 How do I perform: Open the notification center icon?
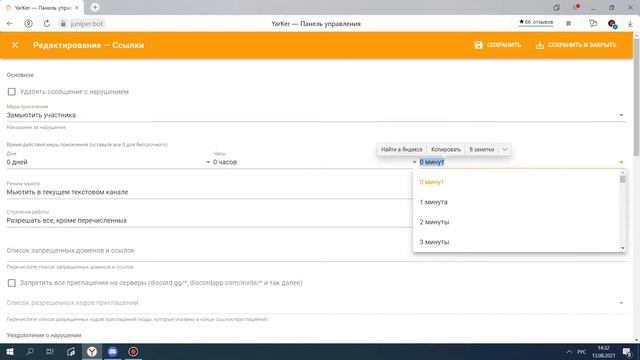click(627, 352)
